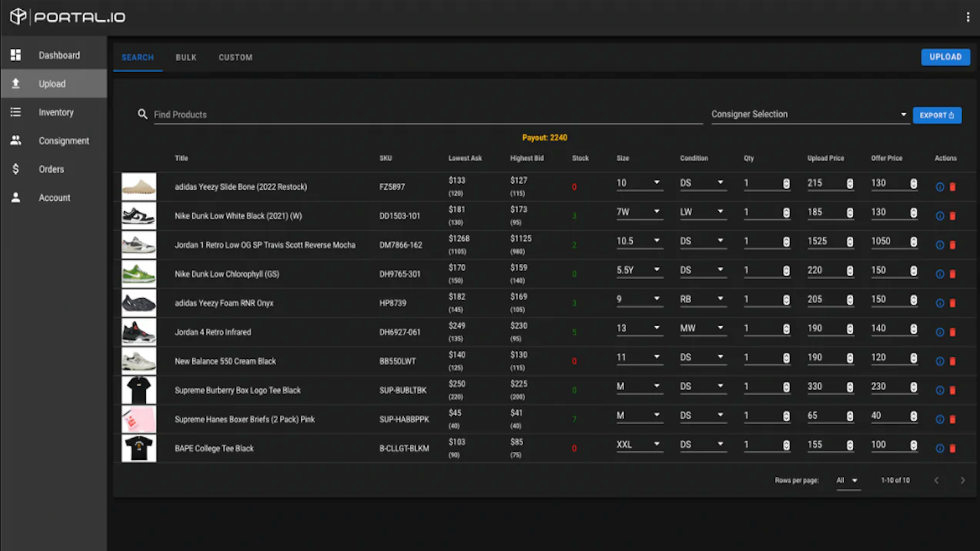This screenshot has width=980, height=551.
Task: Click the Title column header
Action: (x=181, y=158)
